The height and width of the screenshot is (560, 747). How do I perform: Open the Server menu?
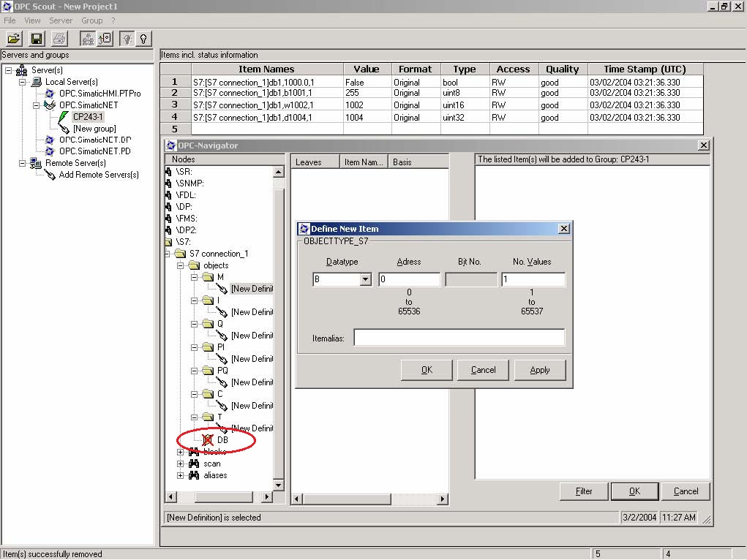(61, 20)
